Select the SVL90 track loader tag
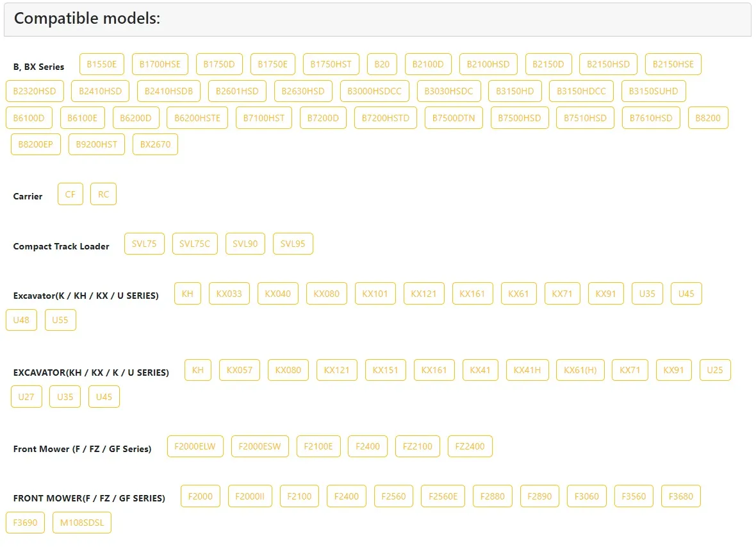 pyautogui.click(x=245, y=244)
